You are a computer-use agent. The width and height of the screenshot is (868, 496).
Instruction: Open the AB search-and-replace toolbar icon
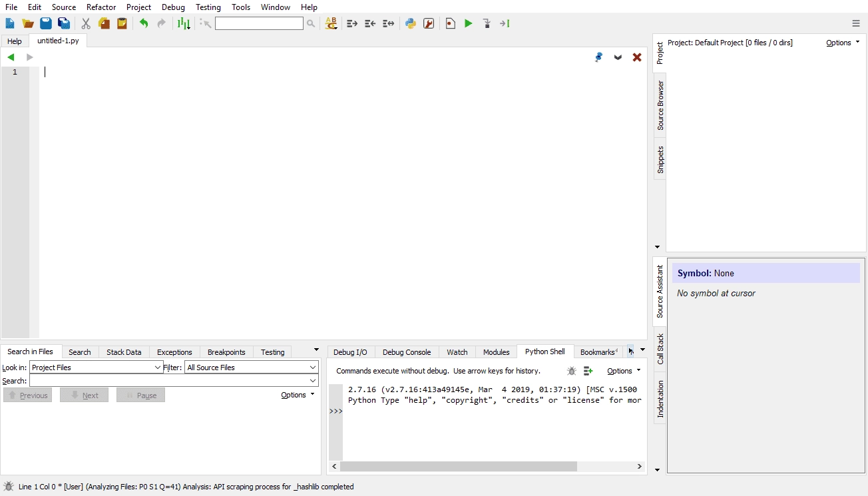coord(331,23)
